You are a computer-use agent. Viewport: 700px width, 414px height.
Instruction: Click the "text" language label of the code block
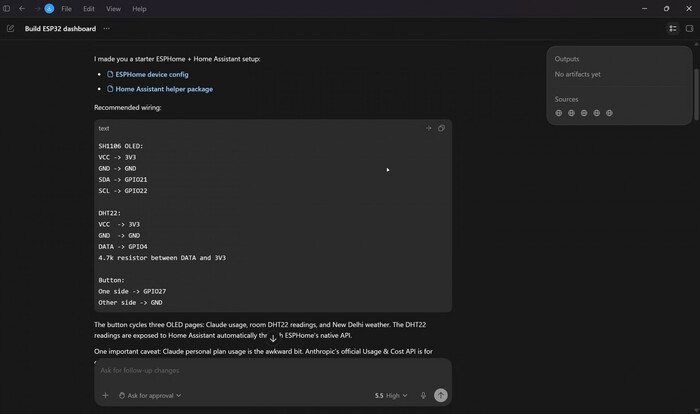coord(104,128)
